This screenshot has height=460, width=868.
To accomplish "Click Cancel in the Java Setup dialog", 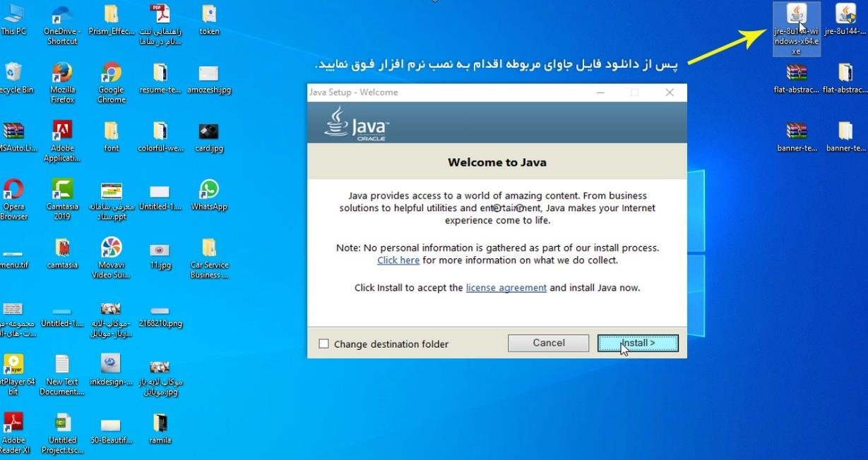I will pos(548,343).
